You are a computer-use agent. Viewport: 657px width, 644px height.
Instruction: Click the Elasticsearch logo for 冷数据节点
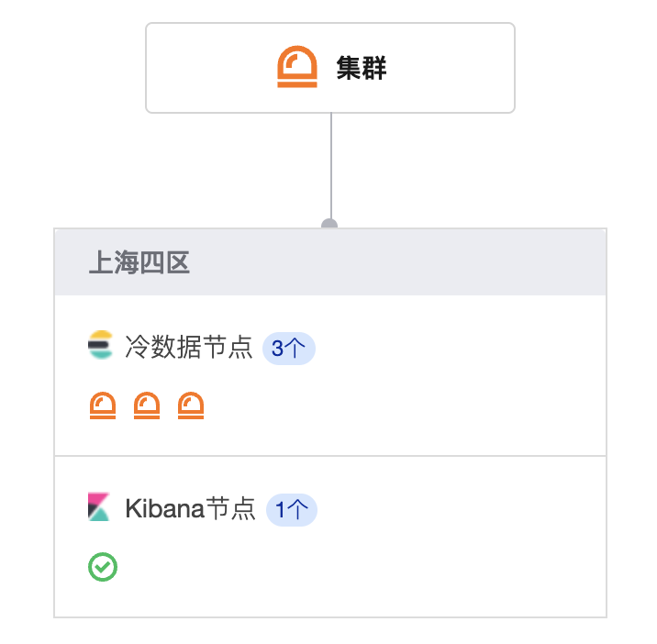click(100, 347)
